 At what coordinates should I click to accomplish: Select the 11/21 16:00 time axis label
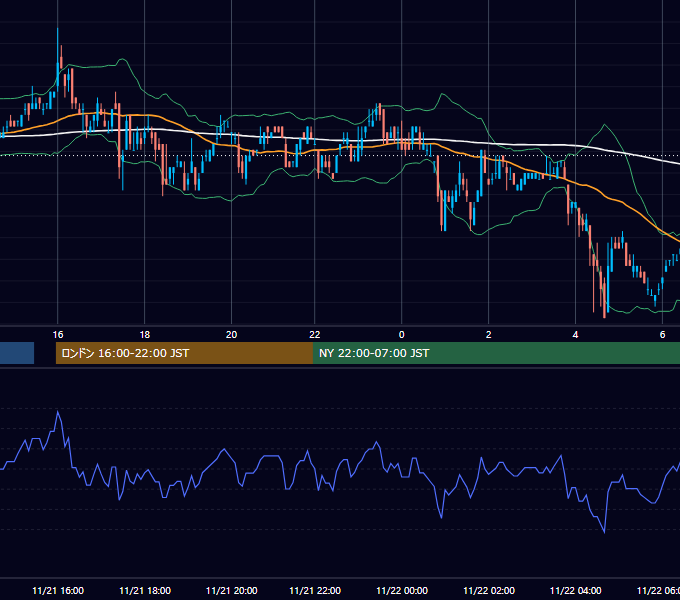58,590
